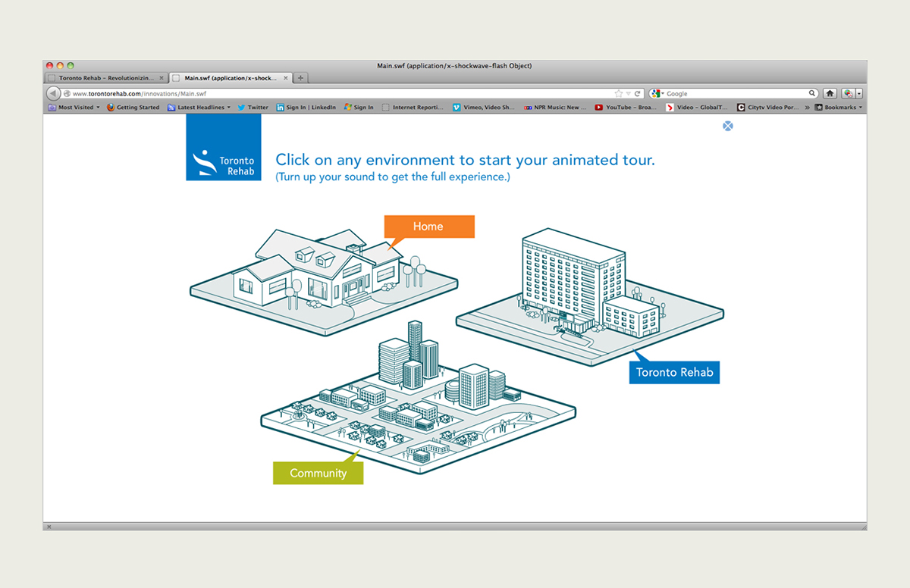
Task: Click the hospital building illustration
Action: click(x=590, y=297)
